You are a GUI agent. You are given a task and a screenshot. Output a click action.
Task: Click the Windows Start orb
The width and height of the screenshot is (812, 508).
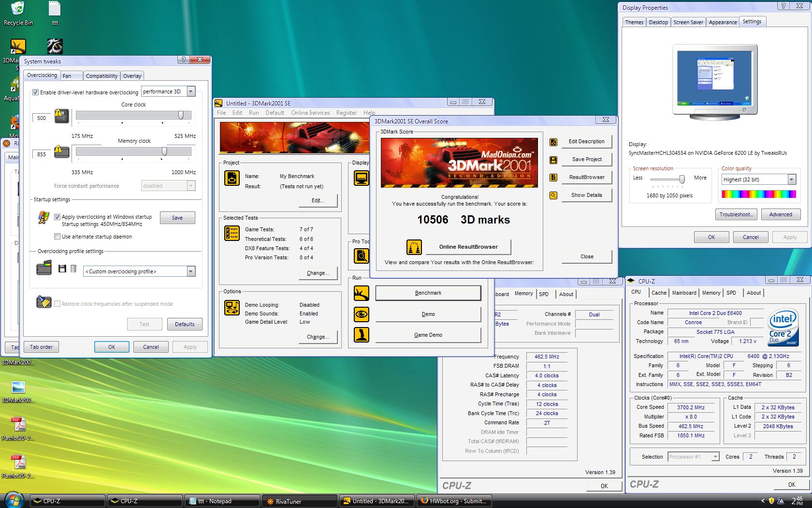point(13,500)
